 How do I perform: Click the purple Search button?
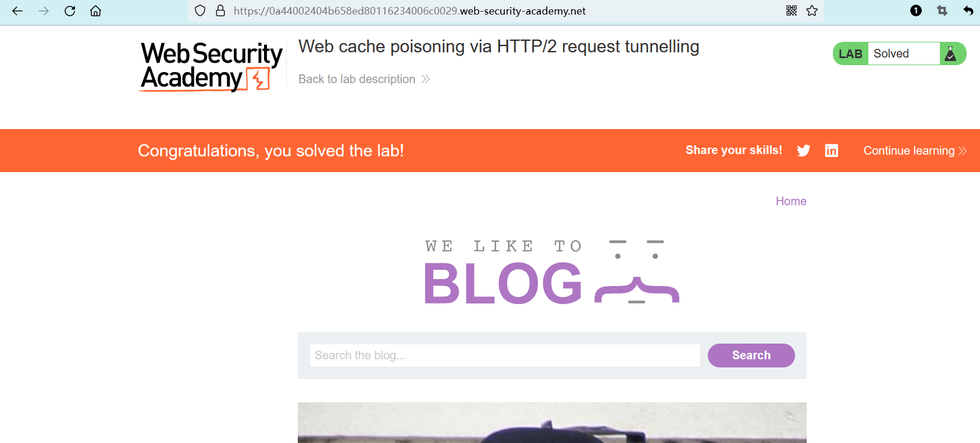point(751,355)
